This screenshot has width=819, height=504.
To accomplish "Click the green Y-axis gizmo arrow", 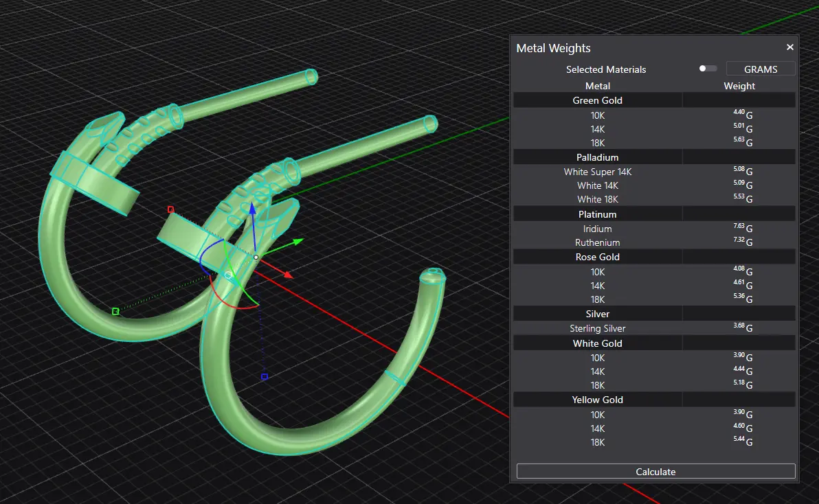I will pos(297,241).
